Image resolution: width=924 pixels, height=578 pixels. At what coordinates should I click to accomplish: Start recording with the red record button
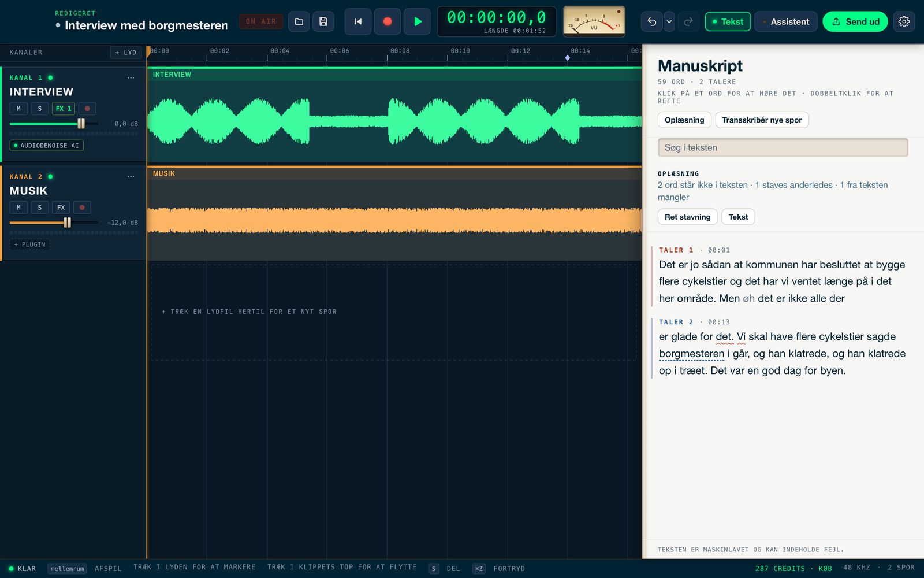(x=388, y=22)
